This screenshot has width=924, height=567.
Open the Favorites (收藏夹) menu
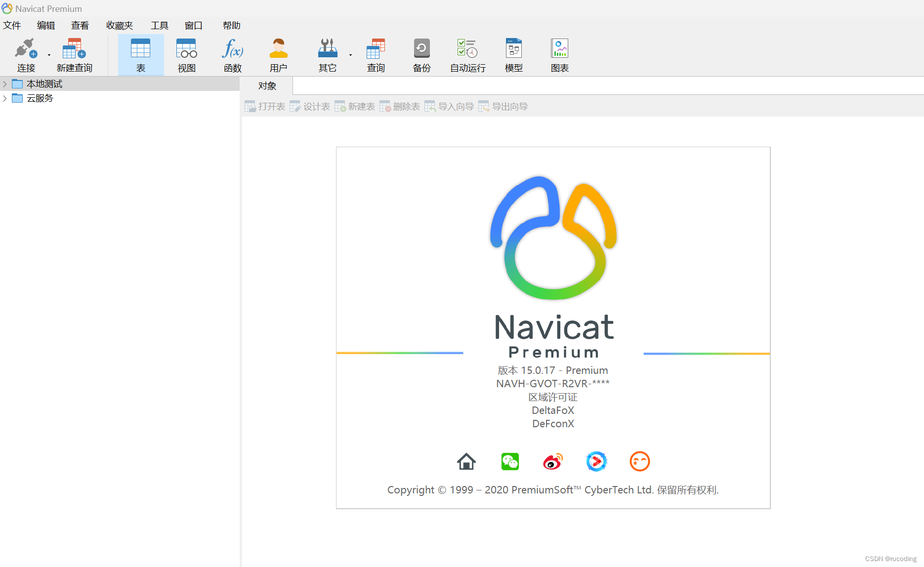click(120, 25)
